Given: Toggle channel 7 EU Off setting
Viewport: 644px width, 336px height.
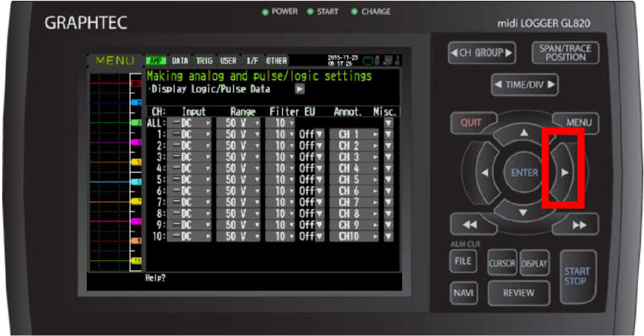Looking at the screenshot, I should pos(312,202).
